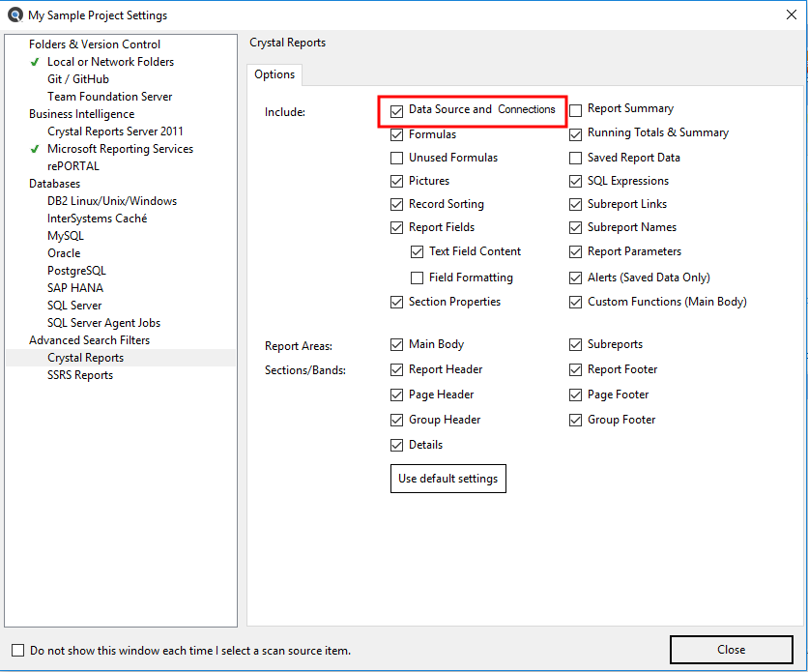Viewport: 808px width, 672px height.
Task: Select InterSystems Caché item
Action: pos(98,219)
